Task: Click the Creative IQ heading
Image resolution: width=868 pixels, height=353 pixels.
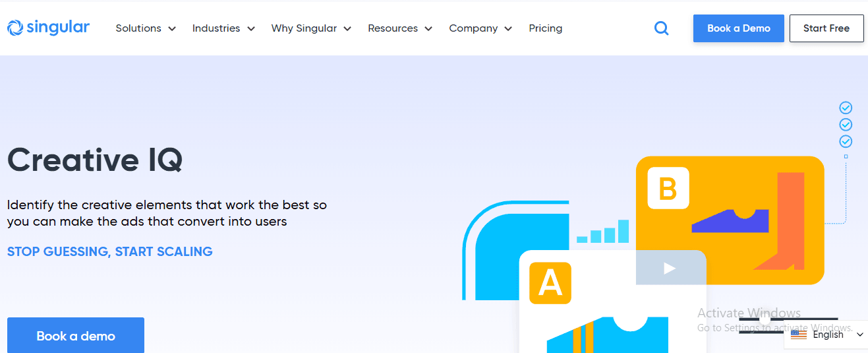Action: [95, 160]
